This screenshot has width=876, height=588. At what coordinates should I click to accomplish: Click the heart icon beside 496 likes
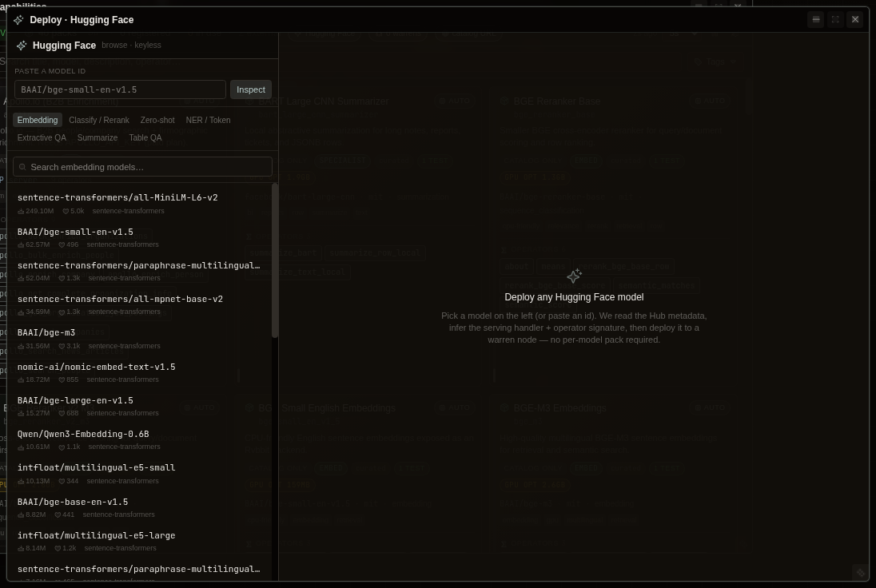[62, 245]
